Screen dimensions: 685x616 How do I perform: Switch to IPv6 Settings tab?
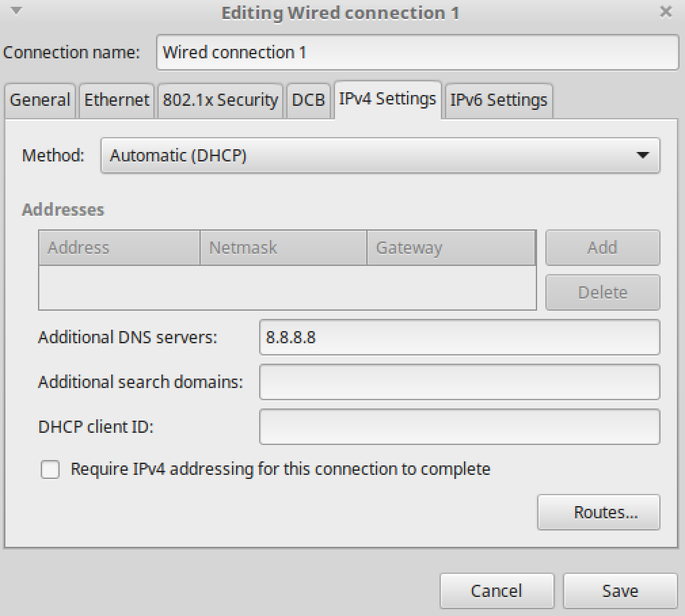click(x=498, y=100)
